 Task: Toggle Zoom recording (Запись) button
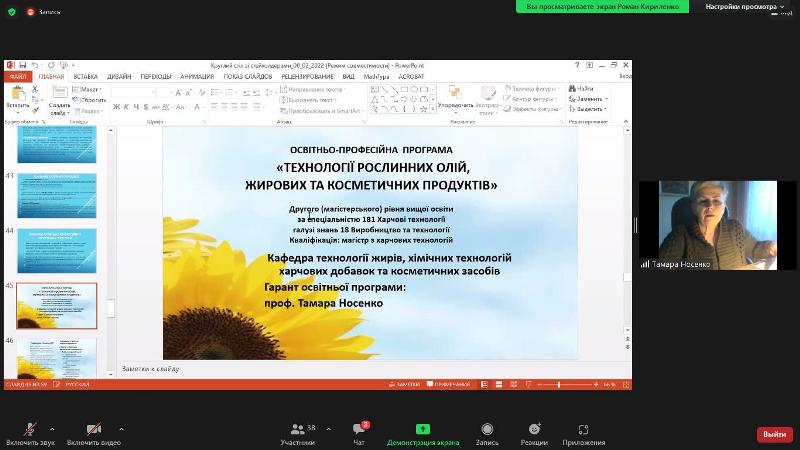coord(487,434)
